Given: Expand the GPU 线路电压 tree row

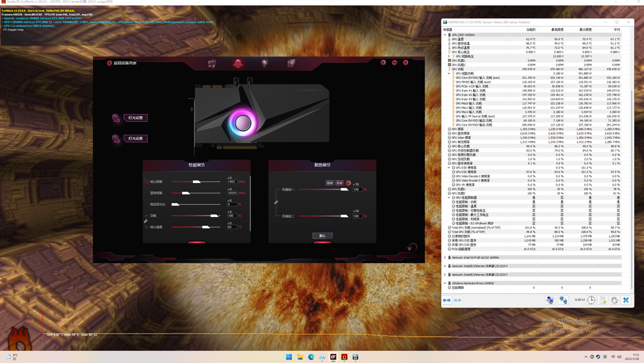Looking at the screenshot, I should click(x=449, y=56).
